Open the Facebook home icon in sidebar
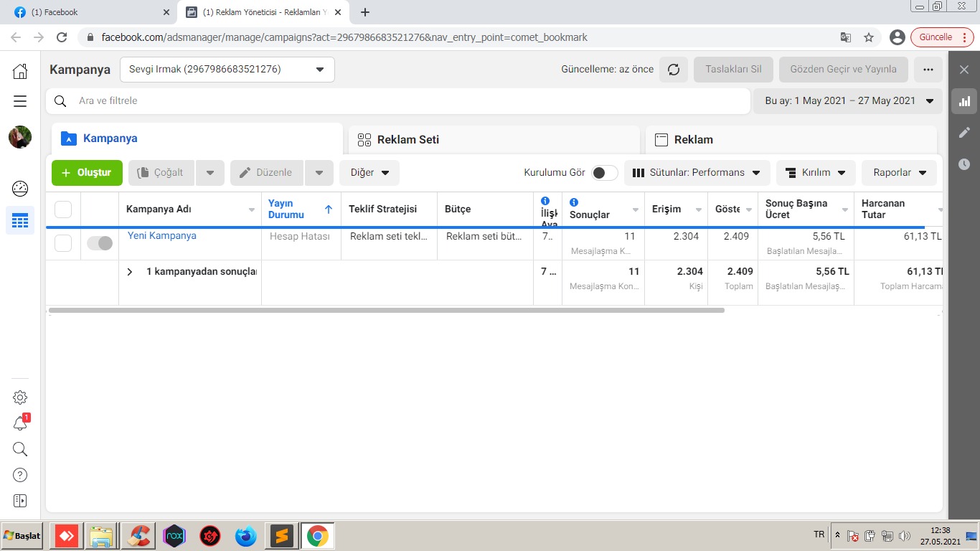The width and height of the screenshot is (980, 551). [x=20, y=71]
